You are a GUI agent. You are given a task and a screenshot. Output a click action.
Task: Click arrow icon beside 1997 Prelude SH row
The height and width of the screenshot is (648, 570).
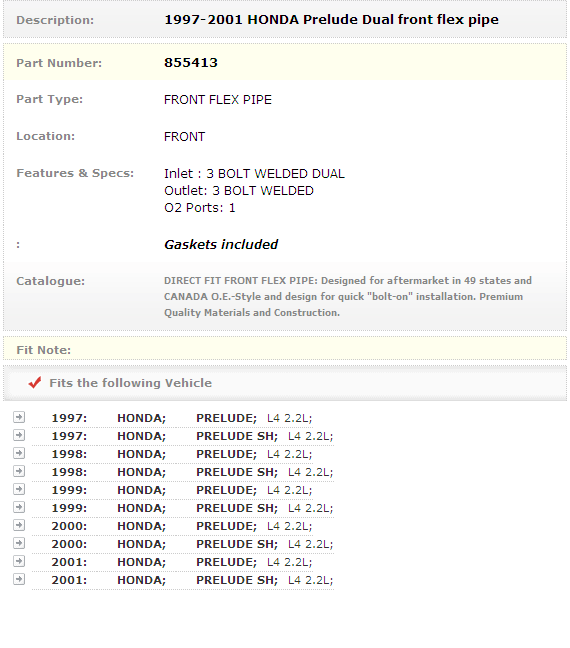tap(19, 435)
